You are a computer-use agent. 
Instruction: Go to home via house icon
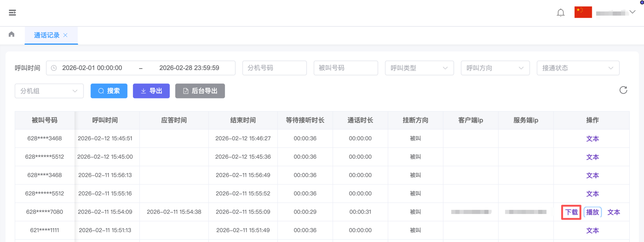(11, 34)
